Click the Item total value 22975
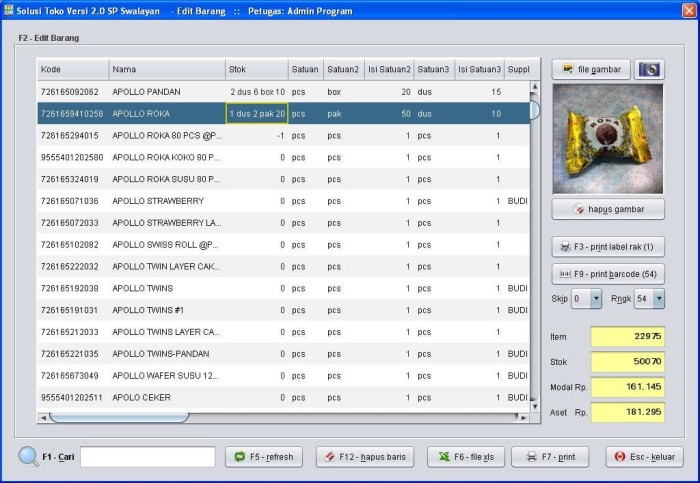 coord(628,337)
